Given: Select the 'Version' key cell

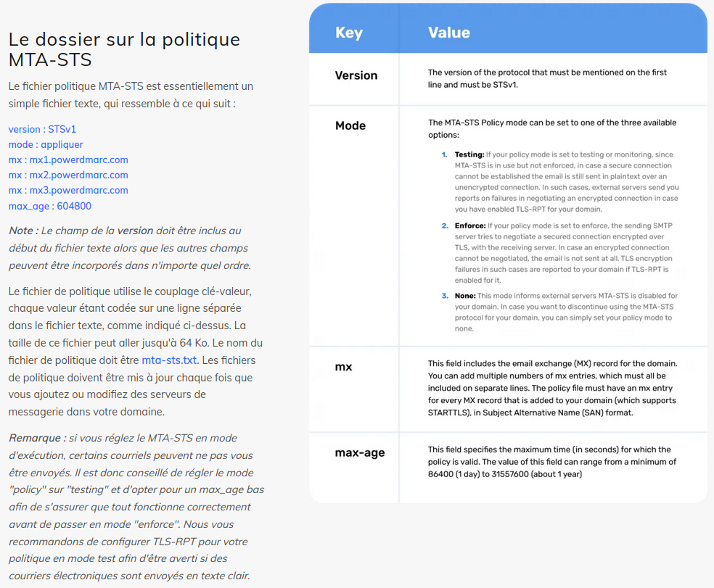Looking at the screenshot, I should (x=356, y=75).
